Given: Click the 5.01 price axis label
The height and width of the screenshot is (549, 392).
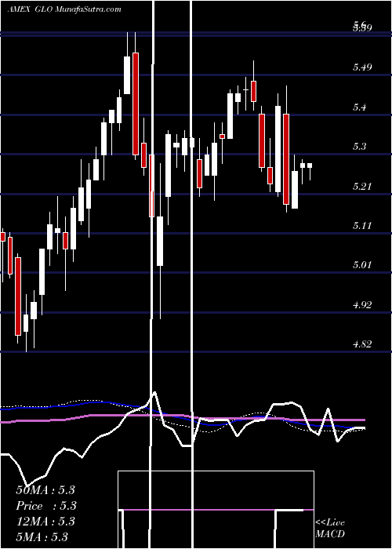Looking at the screenshot, I should point(362,265).
